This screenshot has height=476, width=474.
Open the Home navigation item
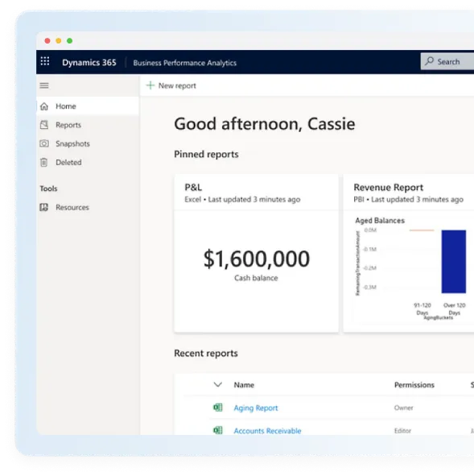(x=88, y=106)
